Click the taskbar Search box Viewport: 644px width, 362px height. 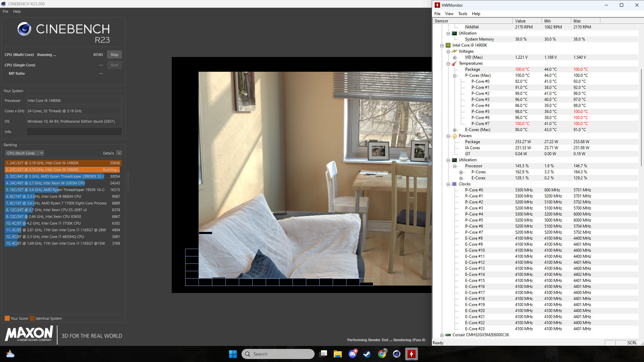tap(278, 354)
